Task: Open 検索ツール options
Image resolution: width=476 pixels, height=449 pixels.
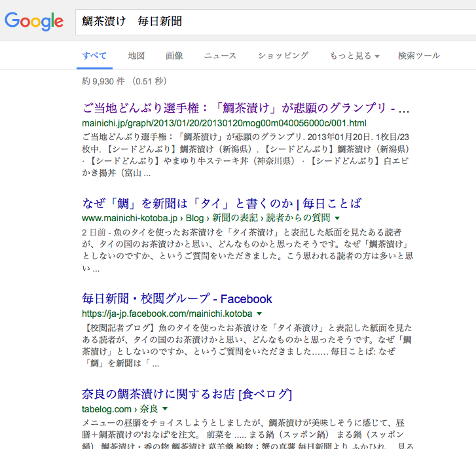Action: (419, 56)
